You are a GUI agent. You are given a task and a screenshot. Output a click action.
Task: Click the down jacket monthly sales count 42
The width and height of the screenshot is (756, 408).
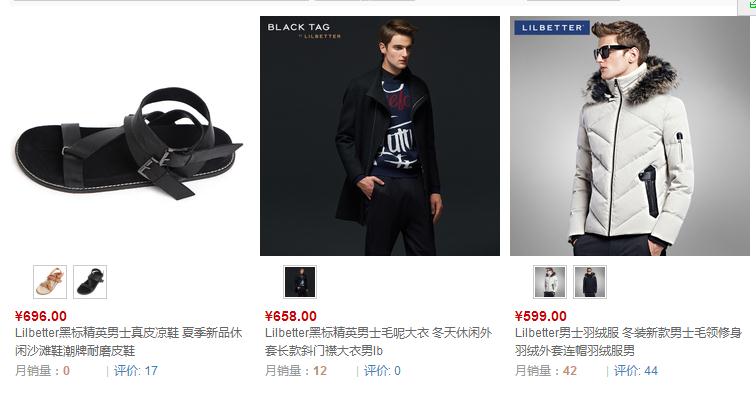569,371
